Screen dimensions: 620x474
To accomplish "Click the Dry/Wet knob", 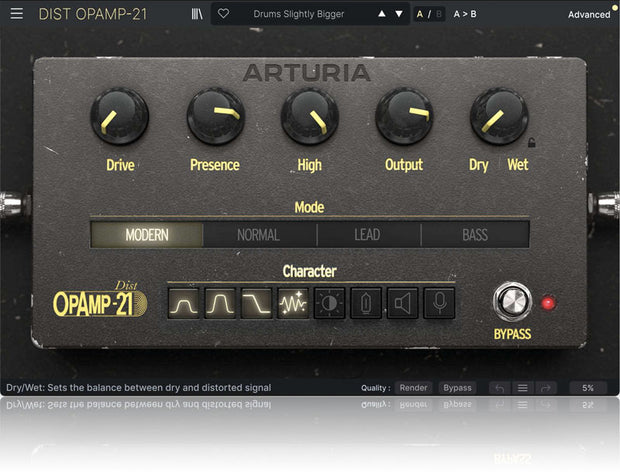I will 499,116.
